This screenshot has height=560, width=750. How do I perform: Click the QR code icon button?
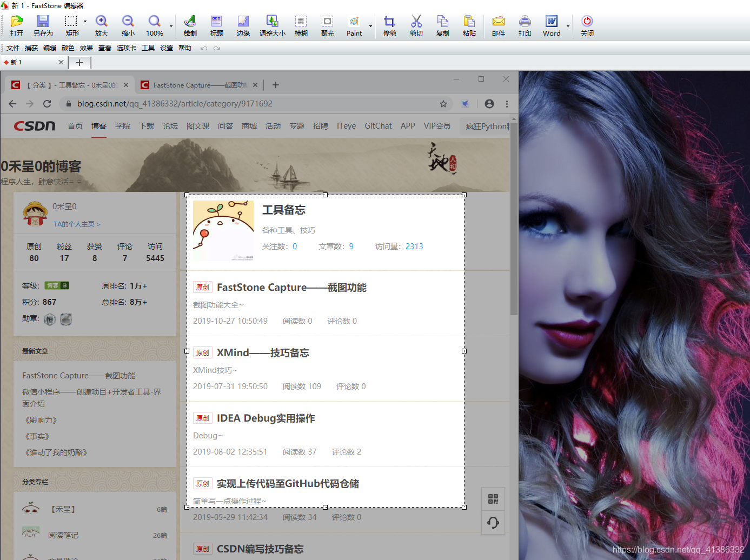[493, 499]
